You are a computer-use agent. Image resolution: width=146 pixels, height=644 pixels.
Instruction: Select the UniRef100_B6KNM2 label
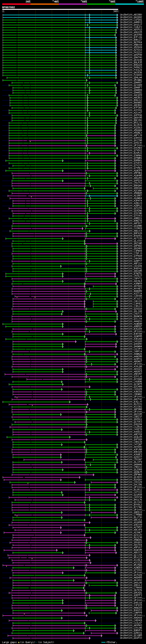coord(131,103)
